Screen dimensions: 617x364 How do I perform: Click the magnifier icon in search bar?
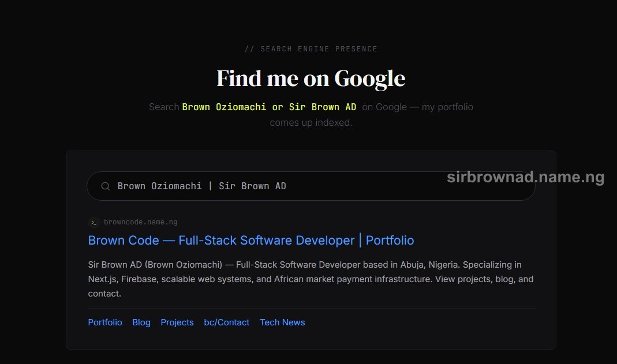[x=105, y=186]
